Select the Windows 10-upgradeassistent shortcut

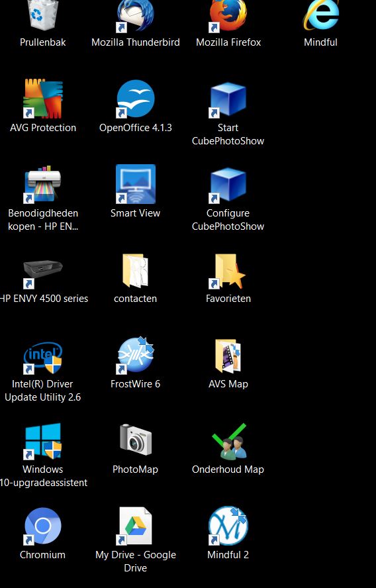[43, 441]
